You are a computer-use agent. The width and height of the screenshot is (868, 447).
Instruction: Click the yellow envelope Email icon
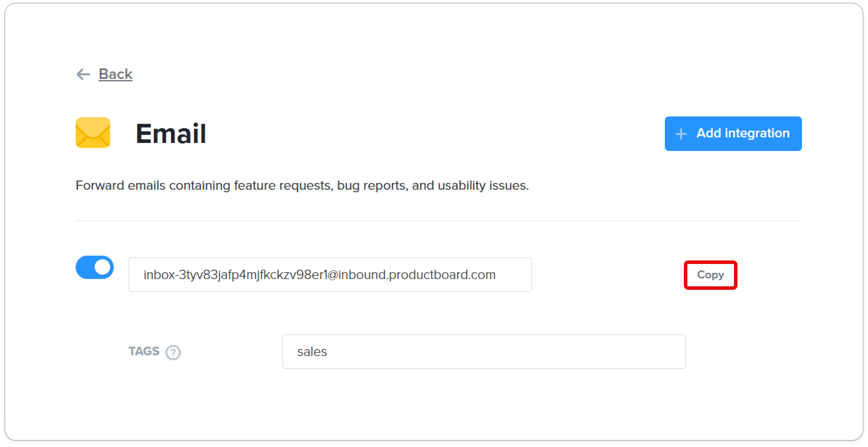tap(93, 132)
